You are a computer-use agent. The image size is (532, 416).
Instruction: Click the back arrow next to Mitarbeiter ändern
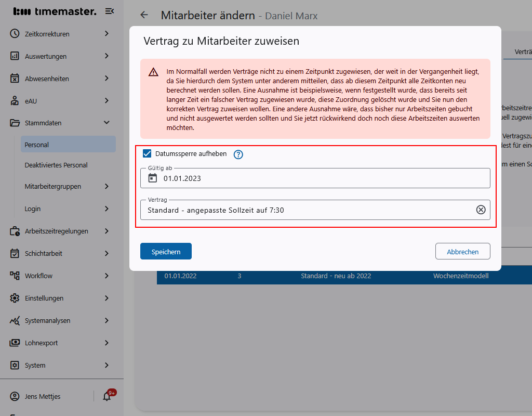[x=144, y=16]
